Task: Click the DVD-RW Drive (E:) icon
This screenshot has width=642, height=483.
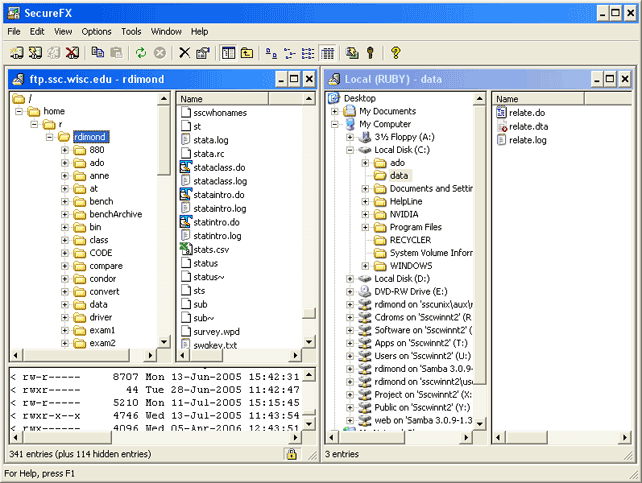Action: [364, 291]
